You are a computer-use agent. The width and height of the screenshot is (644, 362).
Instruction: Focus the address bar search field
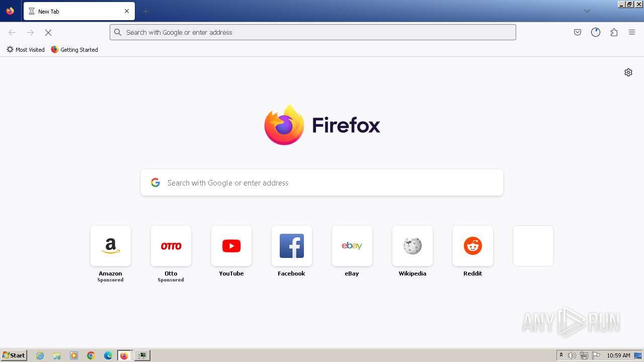(x=313, y=32)
